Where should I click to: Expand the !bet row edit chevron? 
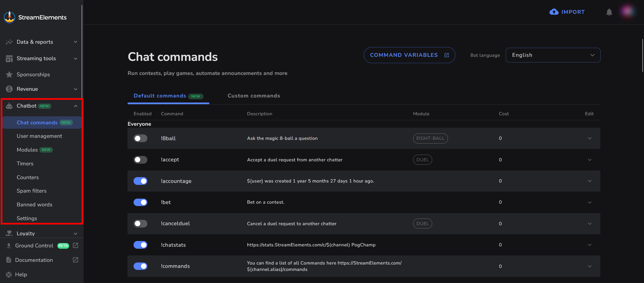click(590, 202)
